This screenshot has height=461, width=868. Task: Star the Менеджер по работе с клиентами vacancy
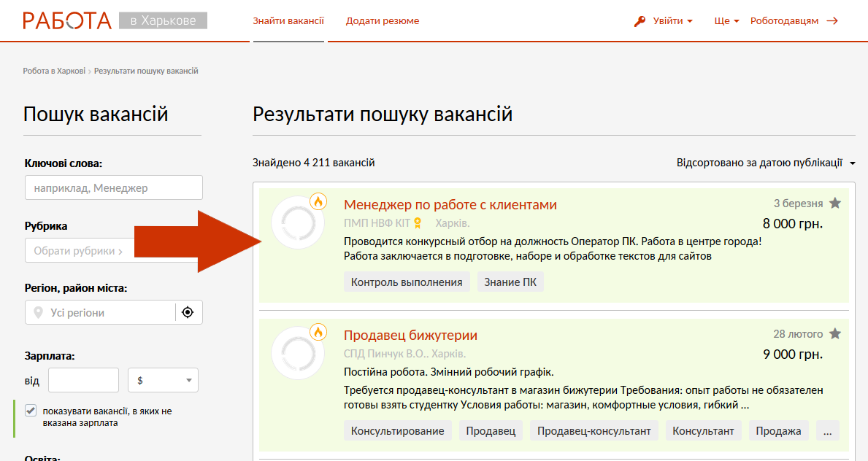tap(835, 204)
